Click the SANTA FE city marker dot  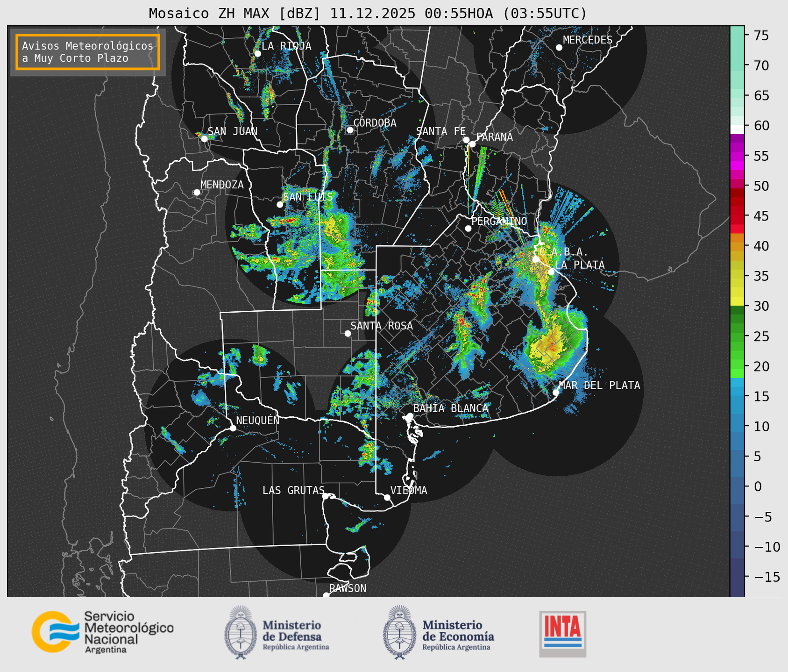[x=466, y=140]
